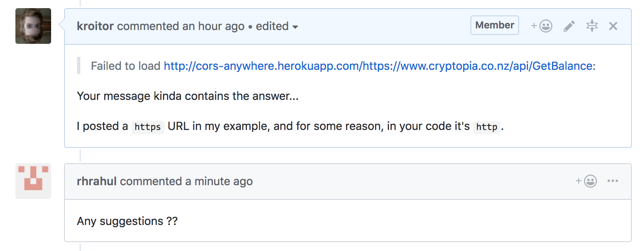The width and height of the screenshot is (644, 251).
Task: Delete kroitor's comment via the X icon
Action: click(613, 26)
